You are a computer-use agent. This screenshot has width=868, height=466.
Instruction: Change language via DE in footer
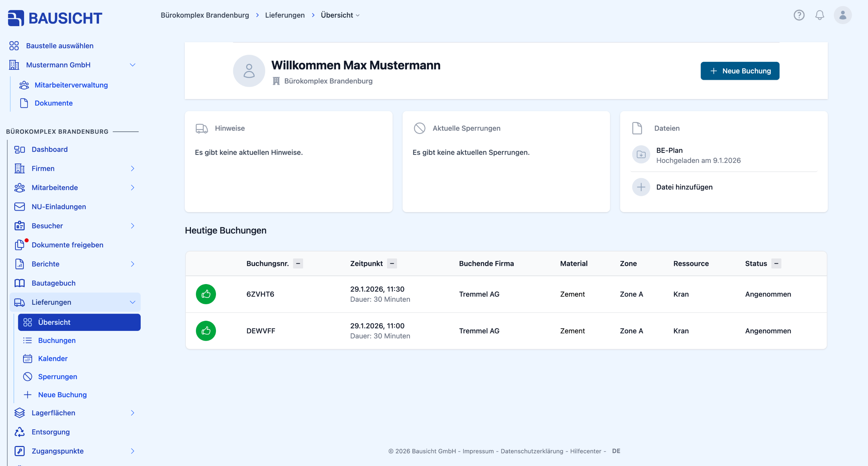pyautogui.click(x=616, y=451)
